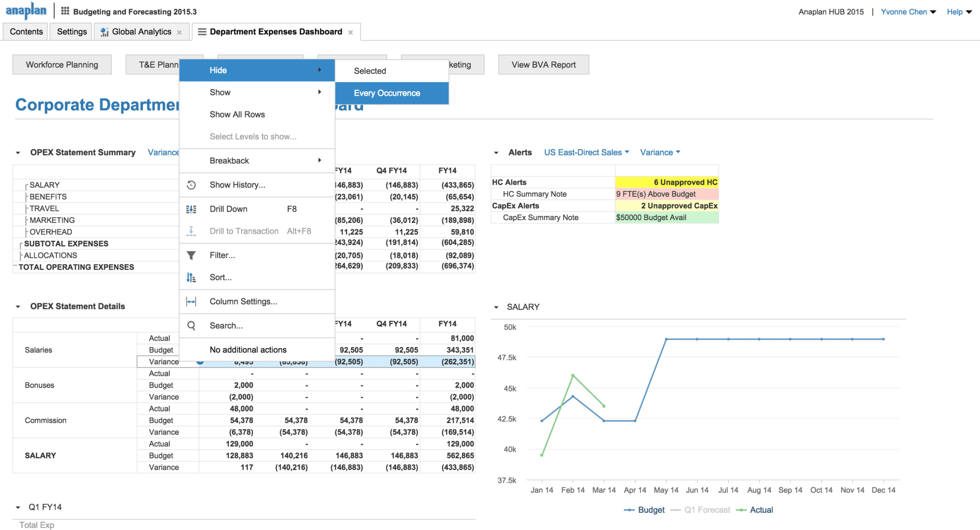
Task: Click the red 9 FTE(s) Above Budget cell
Action: pyautogui.click(x=667, y=194)
